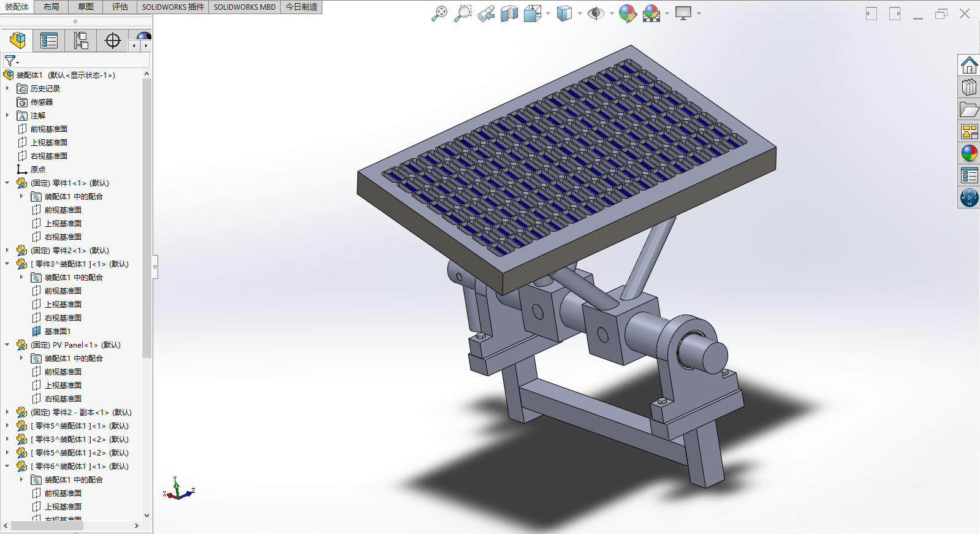The width and height of the screenshot is (980, 534).
Task: Open the SOLIDWORKS Resources home icon
Action: 969,65
